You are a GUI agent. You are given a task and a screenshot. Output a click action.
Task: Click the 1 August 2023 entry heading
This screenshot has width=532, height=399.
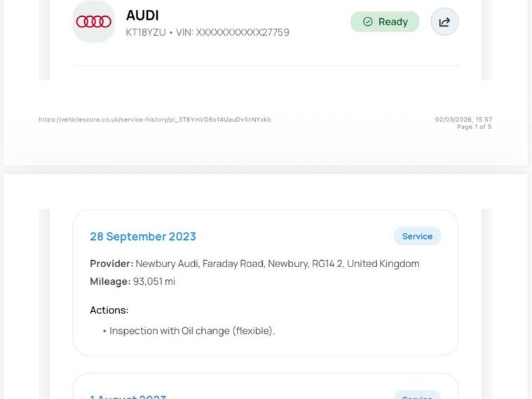tap(128, 396)
